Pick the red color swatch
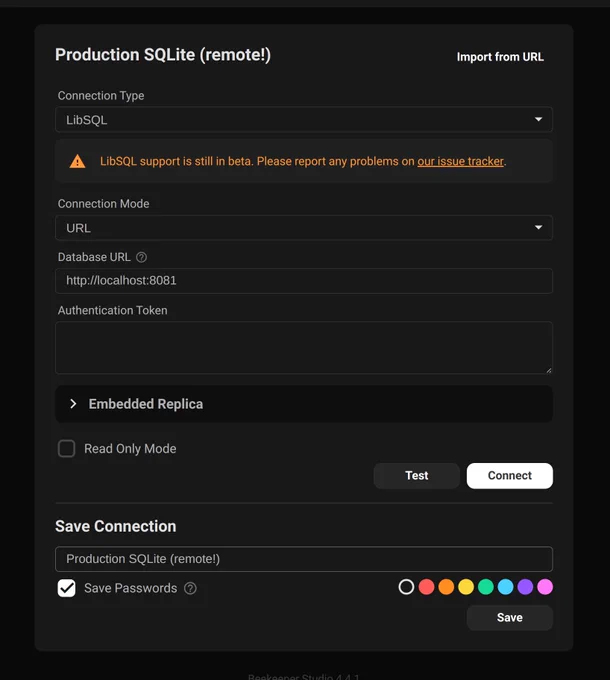This screenshot has width=610, height=680. [426, 587]
